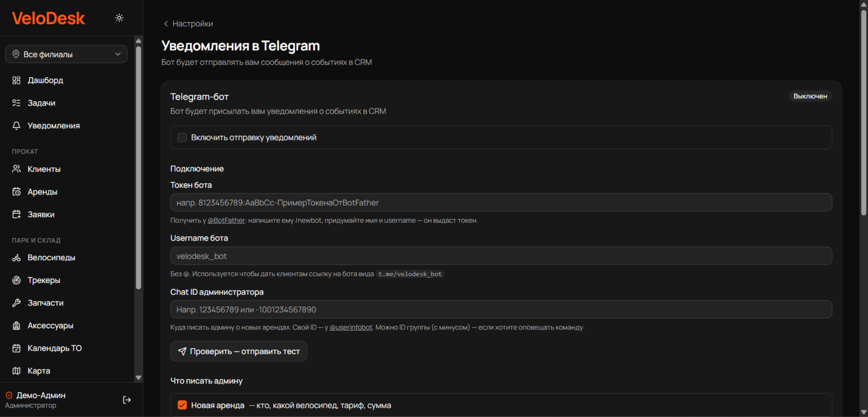Follow the @userinfobot link
Viewport: 868px width, 417px height.
tap(351, 327)
